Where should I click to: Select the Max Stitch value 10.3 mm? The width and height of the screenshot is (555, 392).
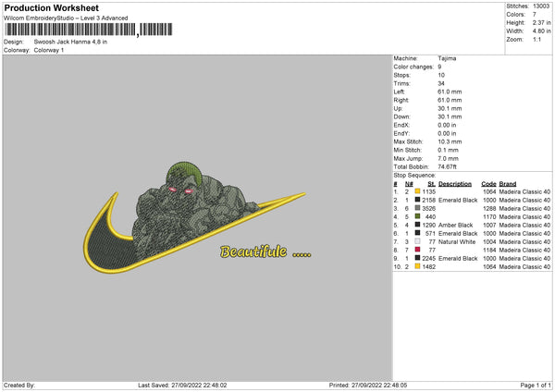pyautogui.click(x=450, y=141)
